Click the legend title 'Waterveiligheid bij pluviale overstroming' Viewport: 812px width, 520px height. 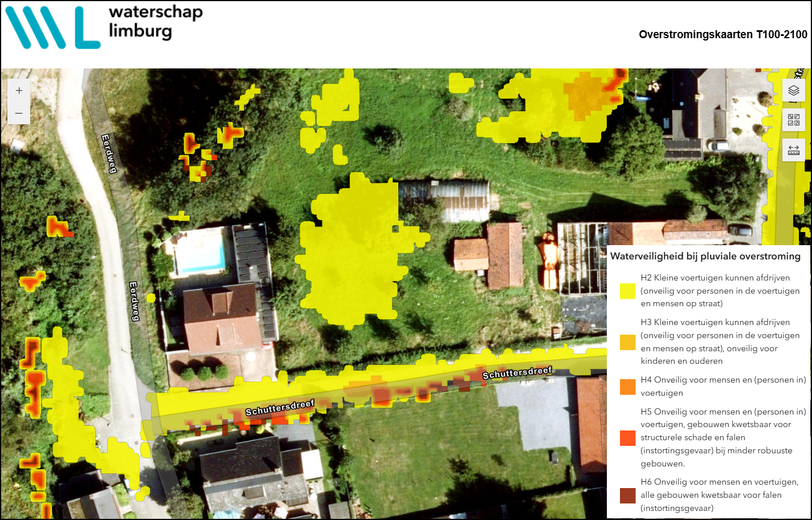705,256
